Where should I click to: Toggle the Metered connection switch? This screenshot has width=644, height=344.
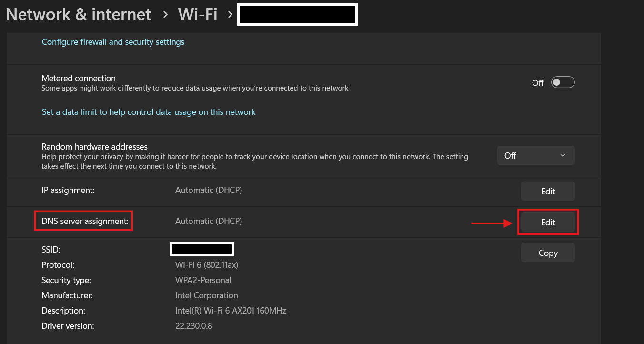[563, 82]
